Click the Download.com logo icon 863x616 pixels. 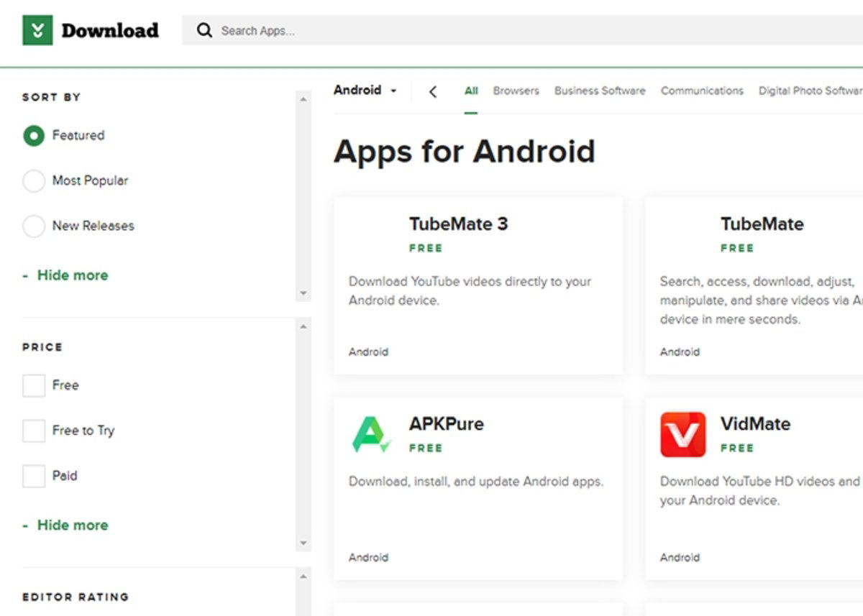[x=37, y=29]
